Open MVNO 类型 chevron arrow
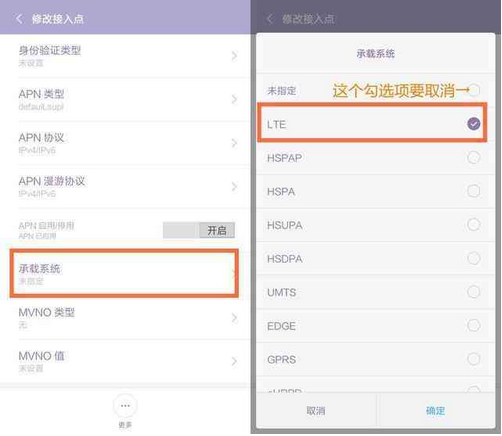This screenshot has width=502, height=436. pyautogui.click(x=234, y=318)
